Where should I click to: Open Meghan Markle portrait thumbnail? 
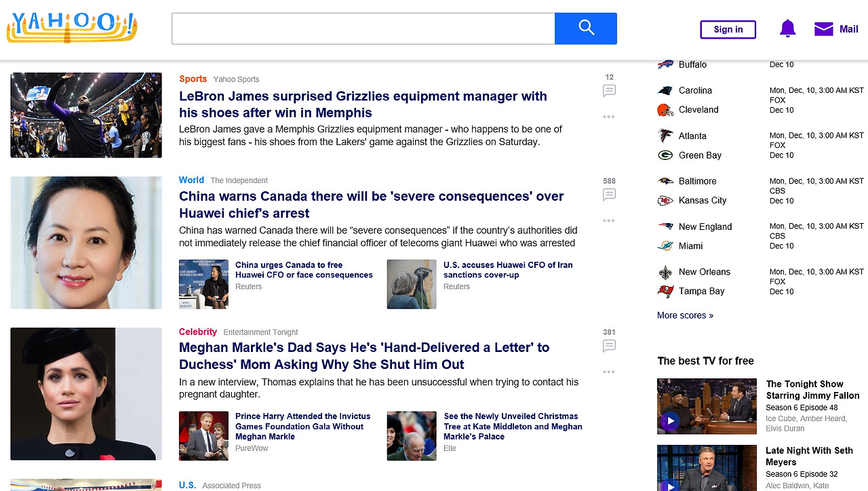pos(86,394)
